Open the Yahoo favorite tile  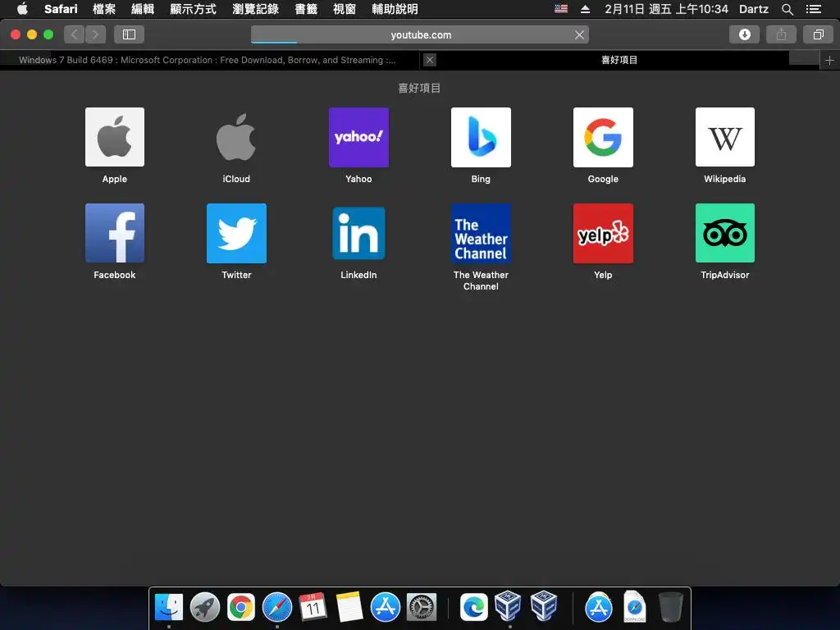358,137
